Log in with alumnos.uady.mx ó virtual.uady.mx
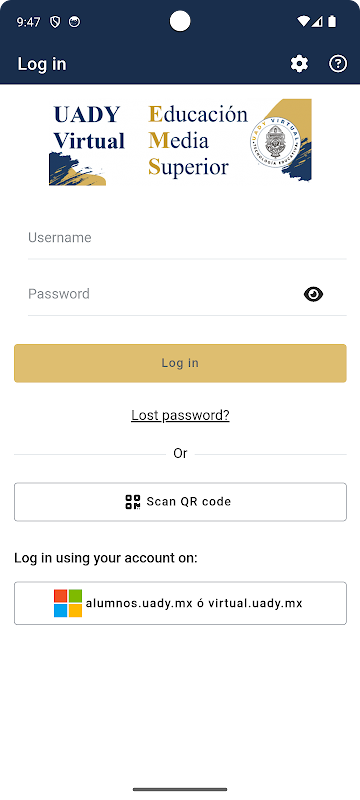This screenshot has height=800, width=360. [180, 603]
